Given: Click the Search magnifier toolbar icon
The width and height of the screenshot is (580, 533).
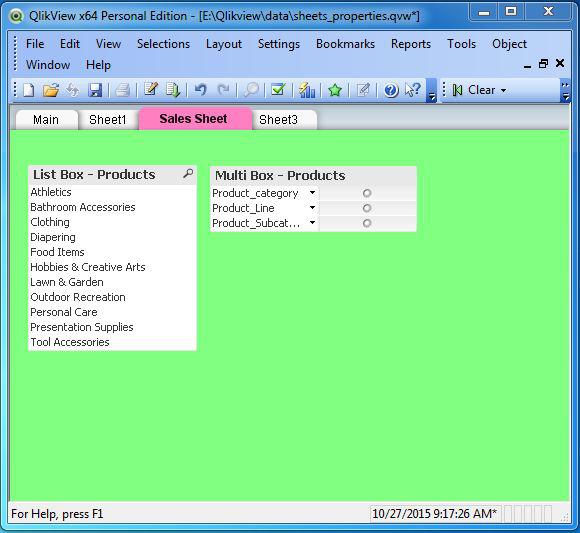Looking at the screenshot, I should pos(251,90).
